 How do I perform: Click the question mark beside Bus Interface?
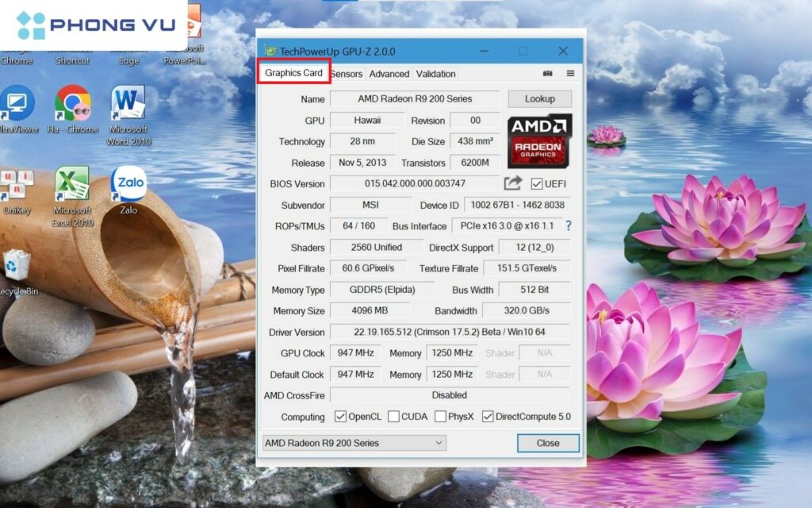[x=569, y=226]
